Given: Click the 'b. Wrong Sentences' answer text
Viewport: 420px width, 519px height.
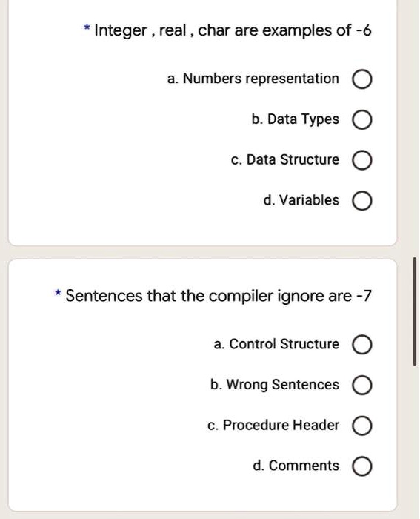Looking at the screenshot, I should click(275, 385).
